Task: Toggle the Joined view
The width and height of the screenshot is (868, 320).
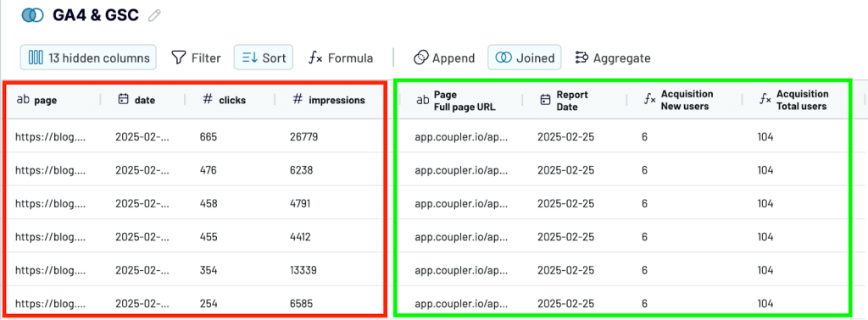Action: (x=524, y=58)
